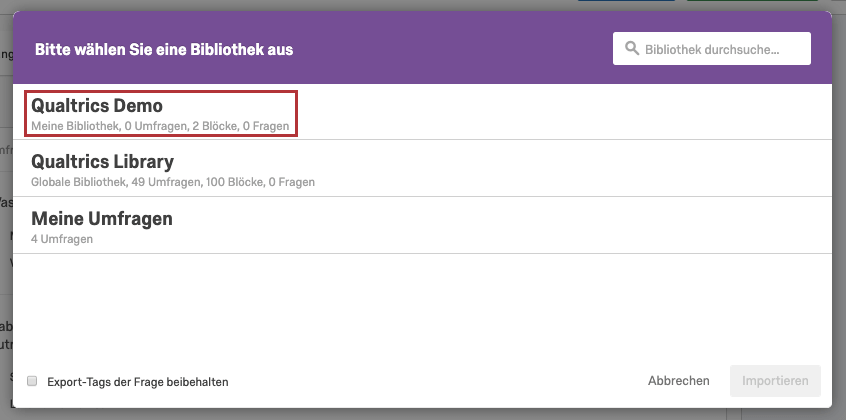Click the Bibliothek durchsuchen search field
The width and height of the screenshot is (846, 420).
(712, 49)
